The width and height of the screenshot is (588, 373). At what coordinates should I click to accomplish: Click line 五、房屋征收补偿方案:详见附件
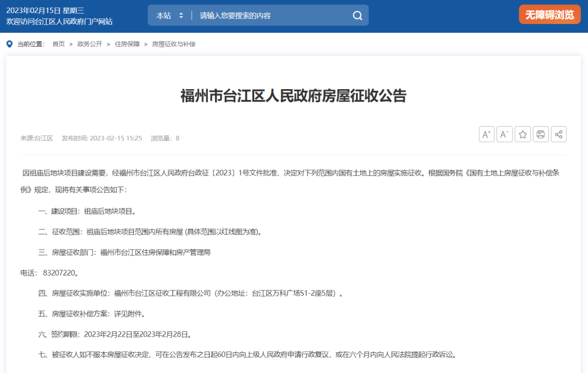click(92, 314)
